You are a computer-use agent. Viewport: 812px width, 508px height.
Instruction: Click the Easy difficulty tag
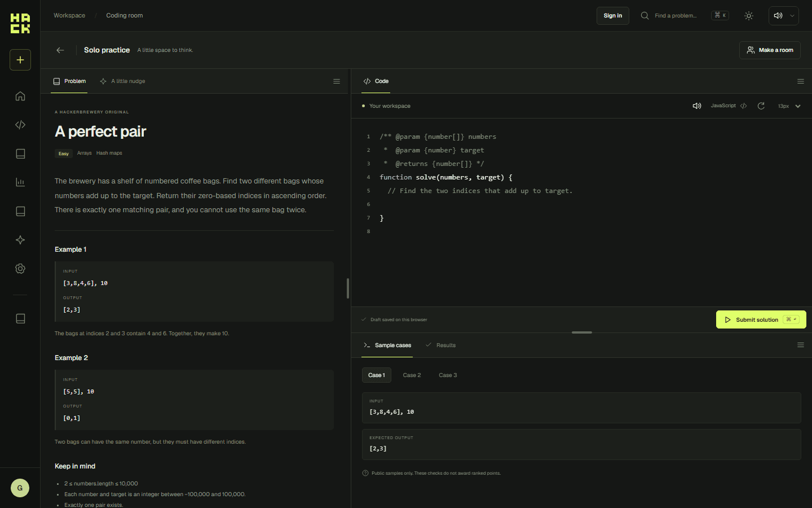tap(64, 154)
